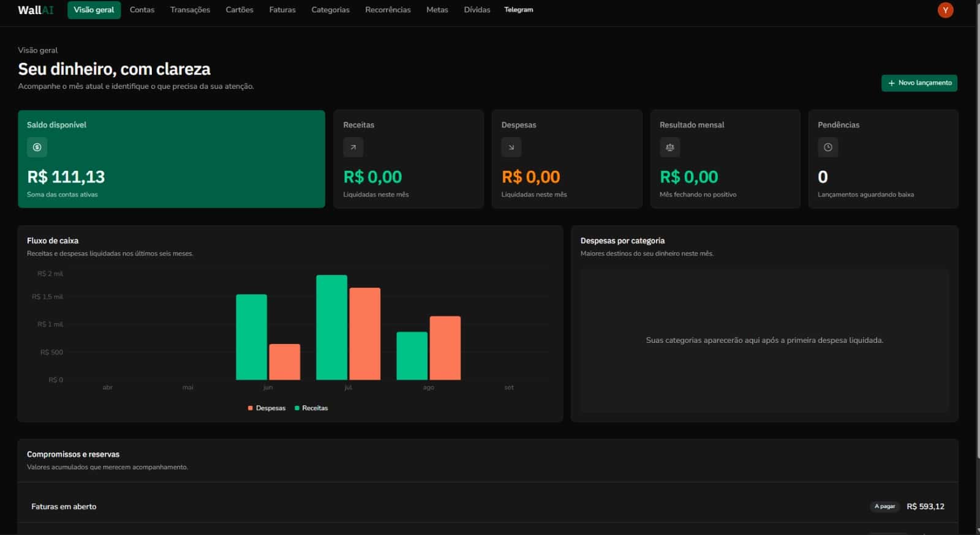Click the 'set' month label on chart axis
Screen dimensions: 980x535
pyautogui.click(x=509, y=387)
